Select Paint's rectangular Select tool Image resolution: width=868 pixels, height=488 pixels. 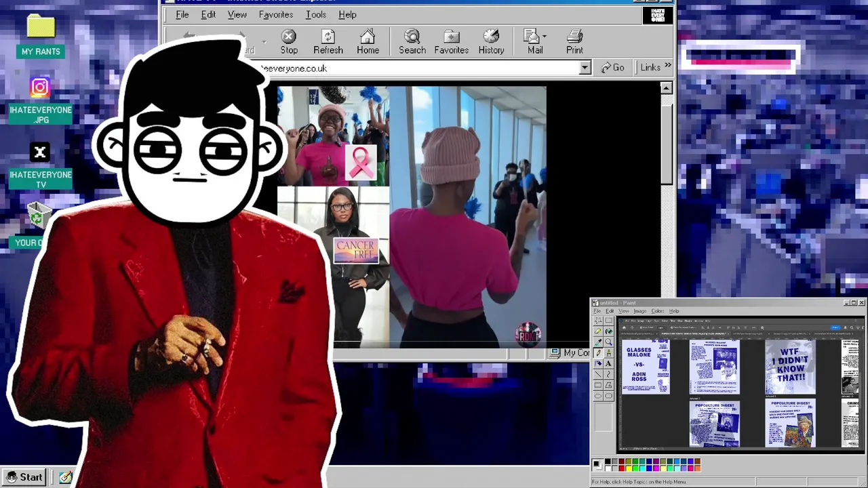pos(608,321)
